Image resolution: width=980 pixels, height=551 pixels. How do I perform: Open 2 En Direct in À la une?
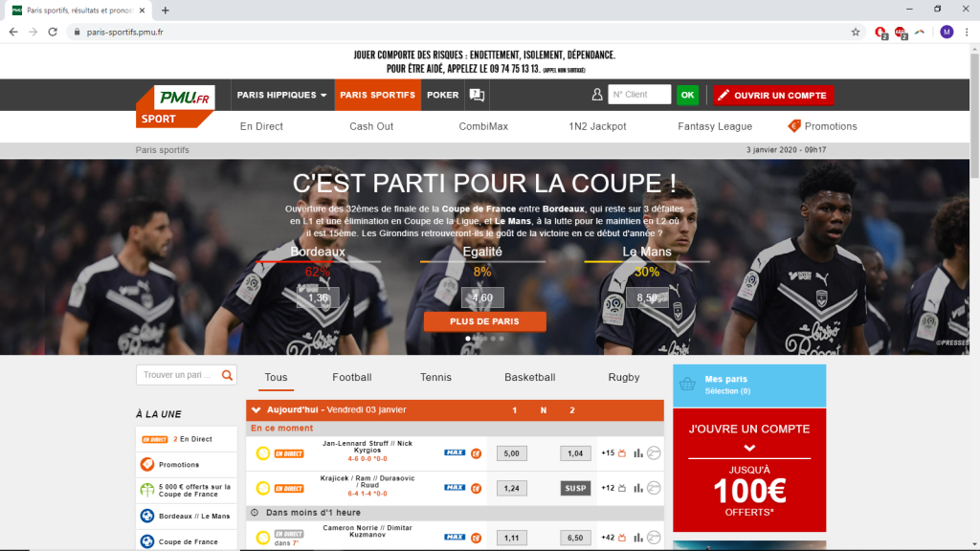pos(187,439)
